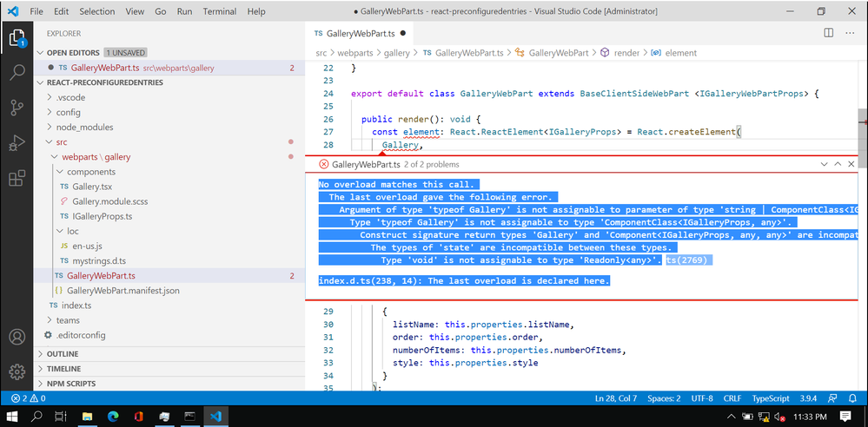868x427 pixels.
Task: Open the Help menu
Action: pos(256,11)
